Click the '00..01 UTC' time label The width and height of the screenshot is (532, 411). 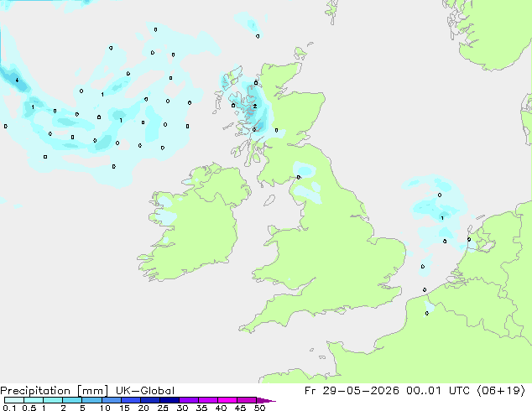click(x=438, y=391)
